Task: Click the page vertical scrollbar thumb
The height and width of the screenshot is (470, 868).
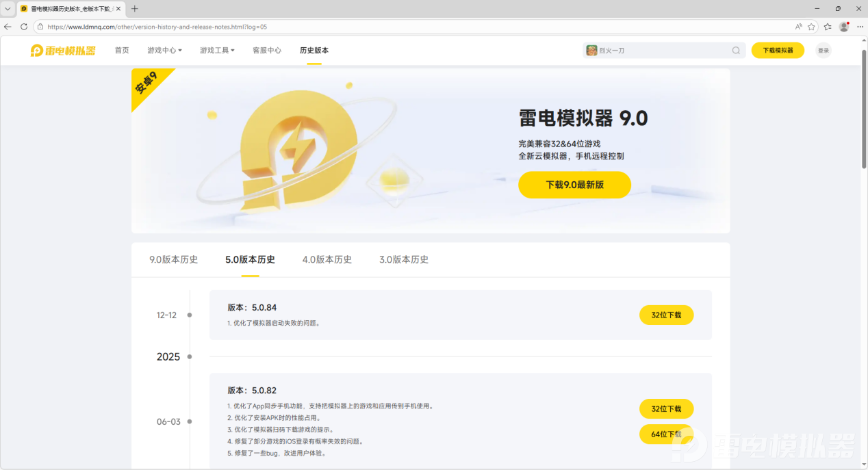Action: click(864, 109)
